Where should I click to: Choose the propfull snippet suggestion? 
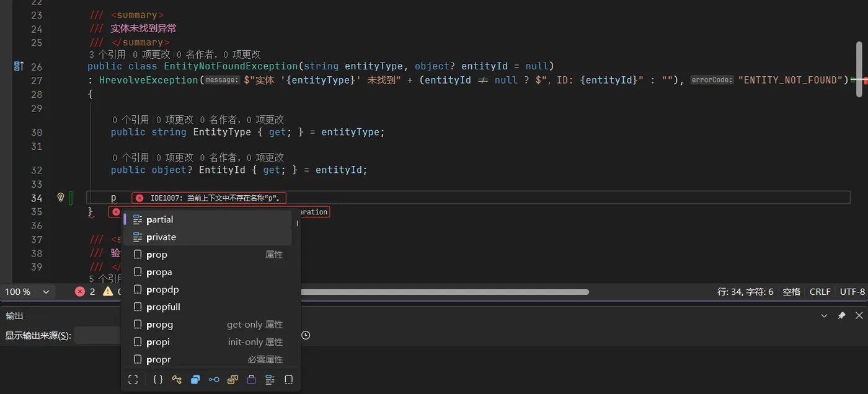pyautogui.click(x=208, y=307)
